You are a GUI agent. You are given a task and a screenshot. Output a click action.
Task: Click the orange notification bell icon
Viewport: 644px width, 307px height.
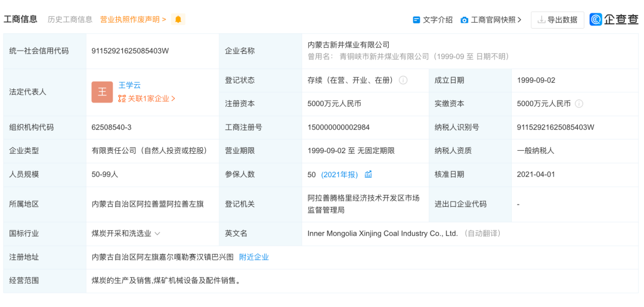(x=178, y=19)
